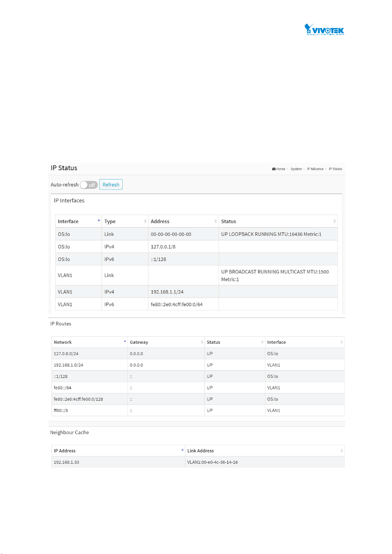
Task: Click OS:lo in the fe80::2e0:4cff:fe00:0/128 row
Action: click(272, 399)
